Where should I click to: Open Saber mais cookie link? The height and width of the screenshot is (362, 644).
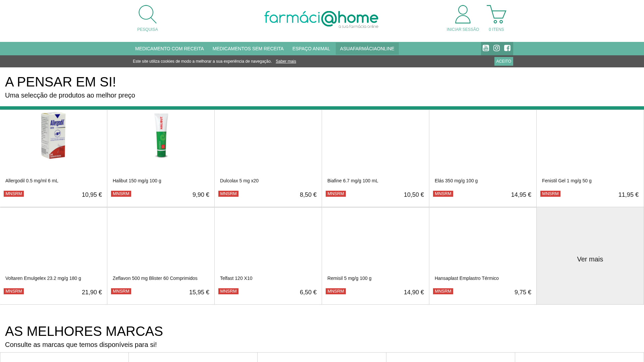pyautogui.click(x=286, y=61)
